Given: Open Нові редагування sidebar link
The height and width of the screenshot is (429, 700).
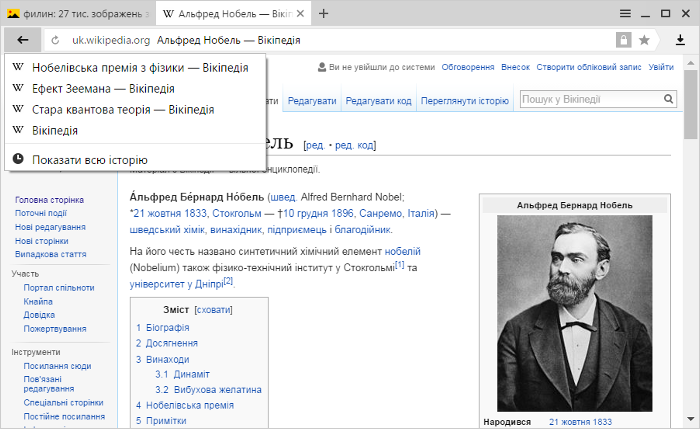Looking at the screenshot, I should 50,227.
